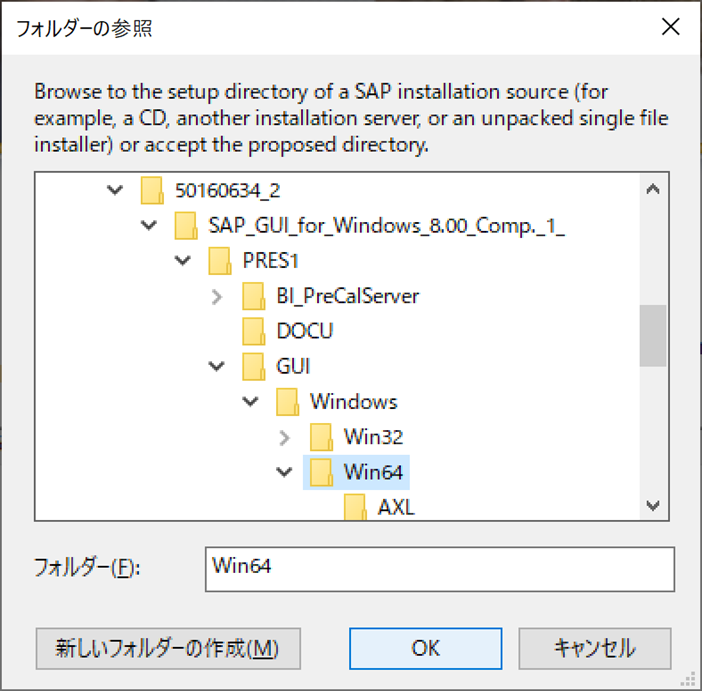Collapse the Win64 folder node
Viewport: 702px width, 691px height.
pos(284,472)
